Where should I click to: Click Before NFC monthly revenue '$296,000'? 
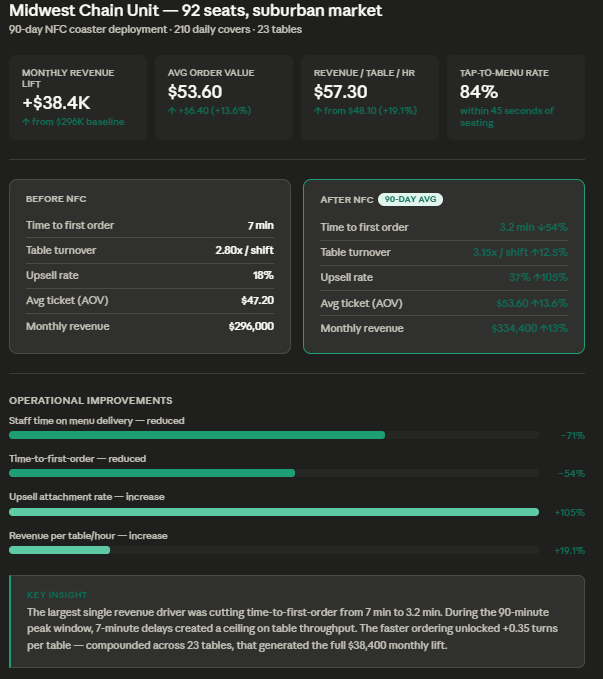[251, 327]
